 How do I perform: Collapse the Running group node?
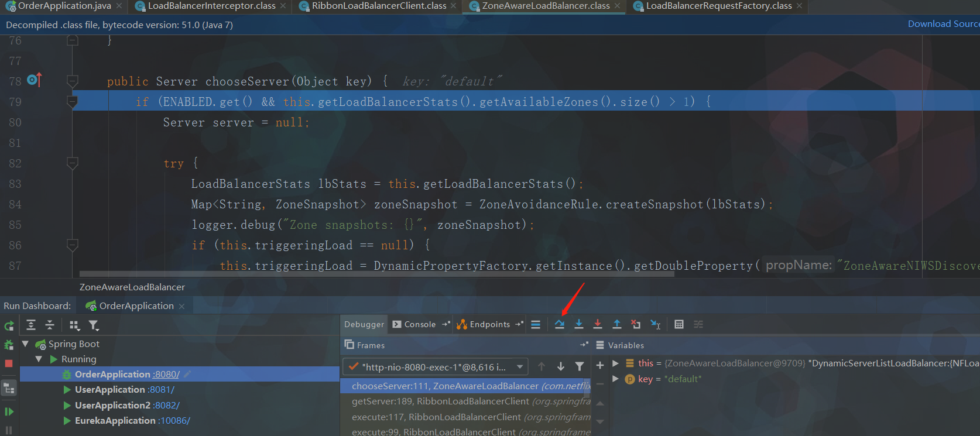pos(39,359)
